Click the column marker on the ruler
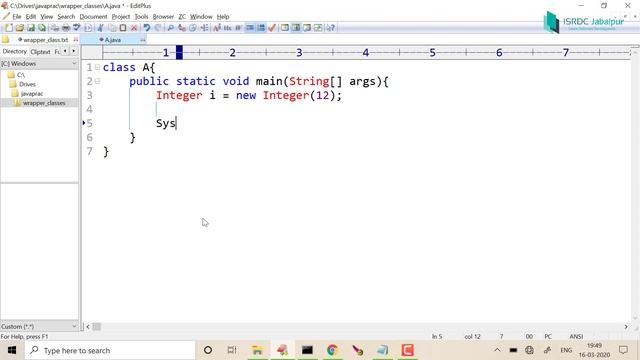 tap(179, 52)
